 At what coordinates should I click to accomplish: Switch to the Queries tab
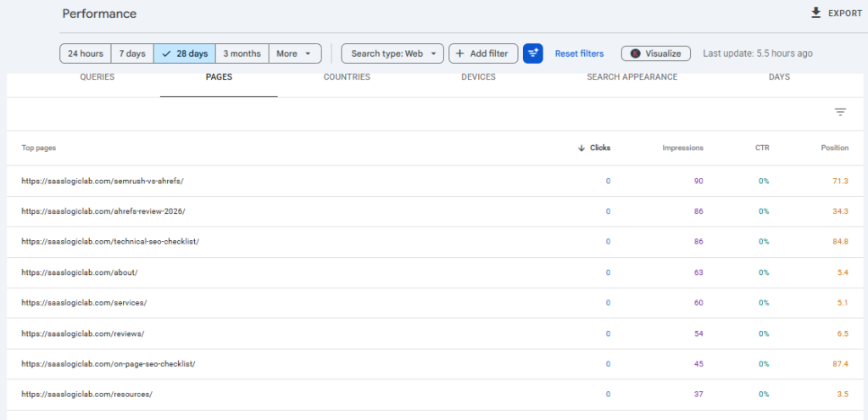(x=97, y=77)
